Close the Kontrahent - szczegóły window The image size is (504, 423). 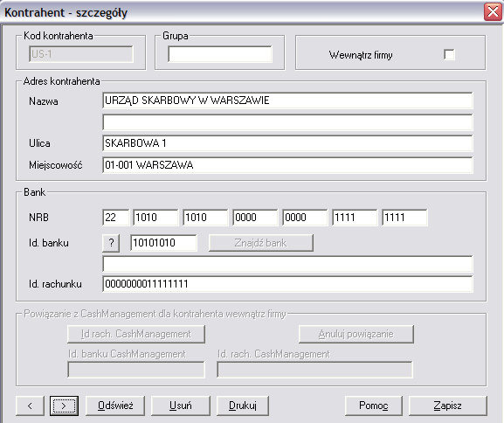tap(493, 12)
